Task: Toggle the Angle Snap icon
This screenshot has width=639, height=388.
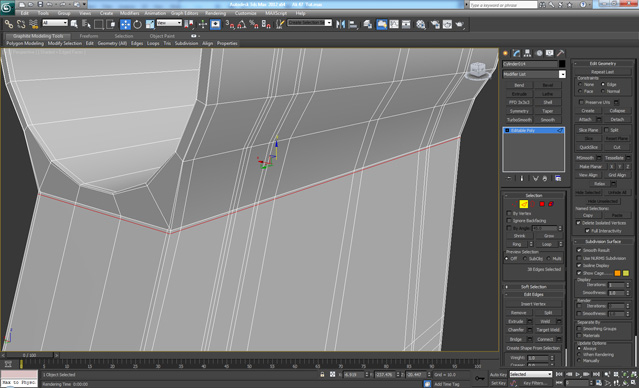Action: (242, 24)
